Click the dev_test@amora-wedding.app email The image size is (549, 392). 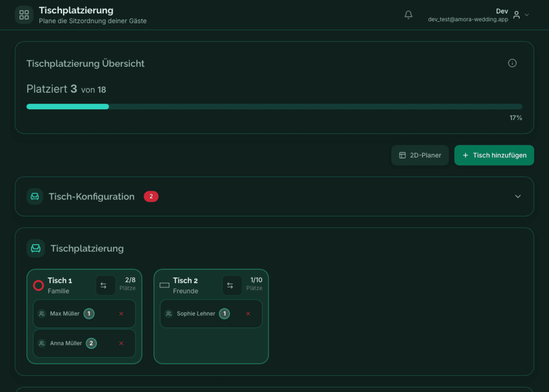[468, 19]
